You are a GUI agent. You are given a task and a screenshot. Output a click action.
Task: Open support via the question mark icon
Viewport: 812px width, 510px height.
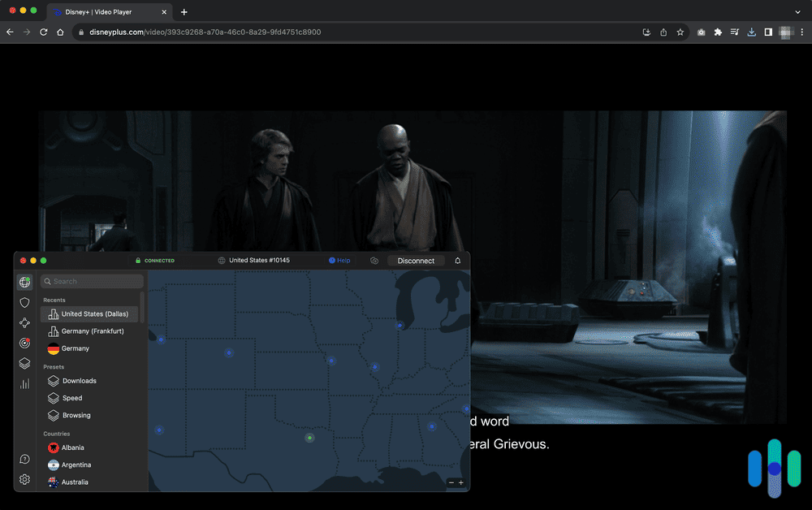tap(24, 459)
